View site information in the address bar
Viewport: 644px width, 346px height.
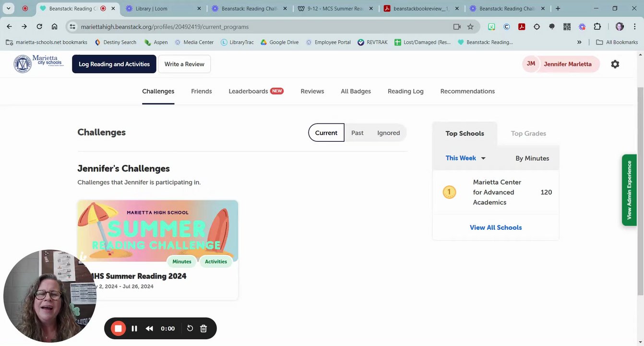point(72,27)
